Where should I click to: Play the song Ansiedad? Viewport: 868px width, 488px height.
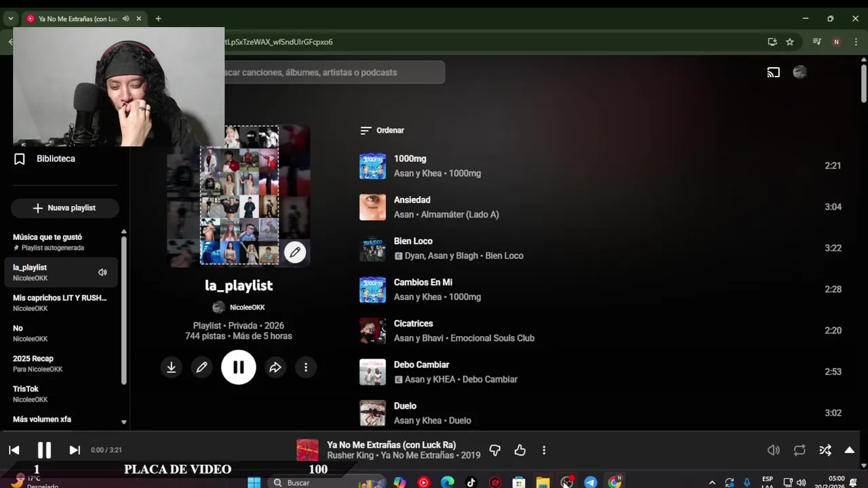tap(412, 200)
